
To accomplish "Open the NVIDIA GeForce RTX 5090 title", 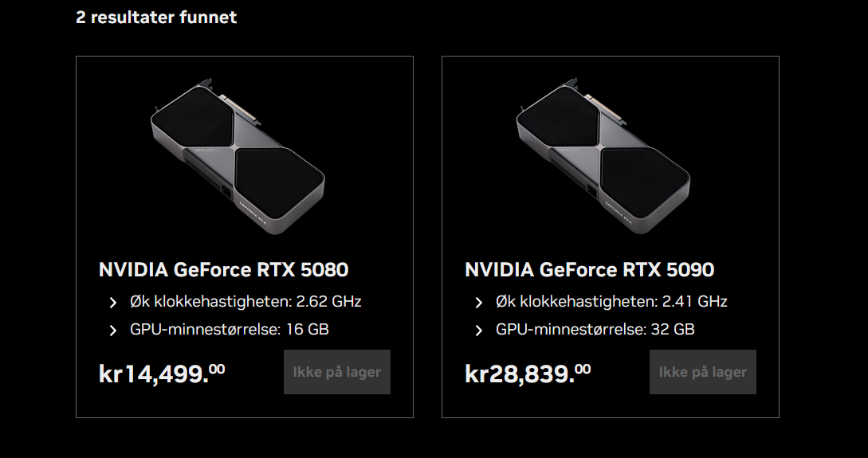I will tap(589, 270).
